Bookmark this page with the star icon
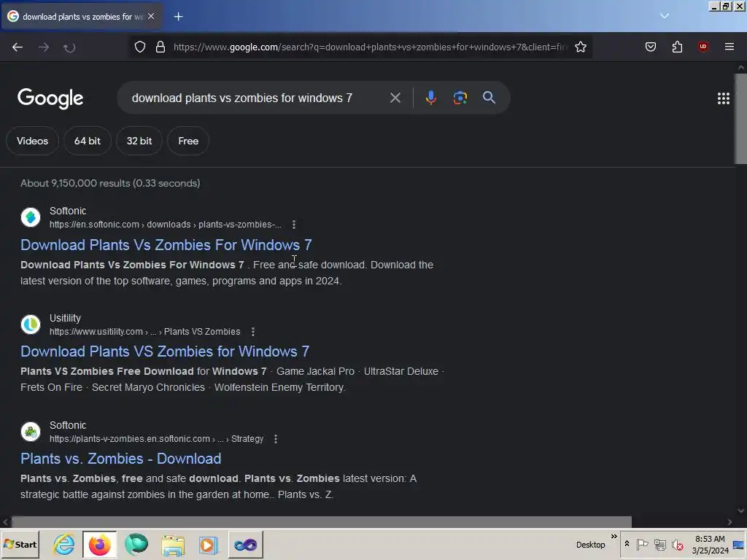Screen dimensions: 747x560 [x=580, y=47]
